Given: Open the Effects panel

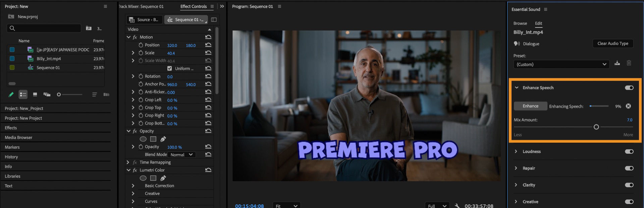Looking at the screenshot, I should point(11,128).
